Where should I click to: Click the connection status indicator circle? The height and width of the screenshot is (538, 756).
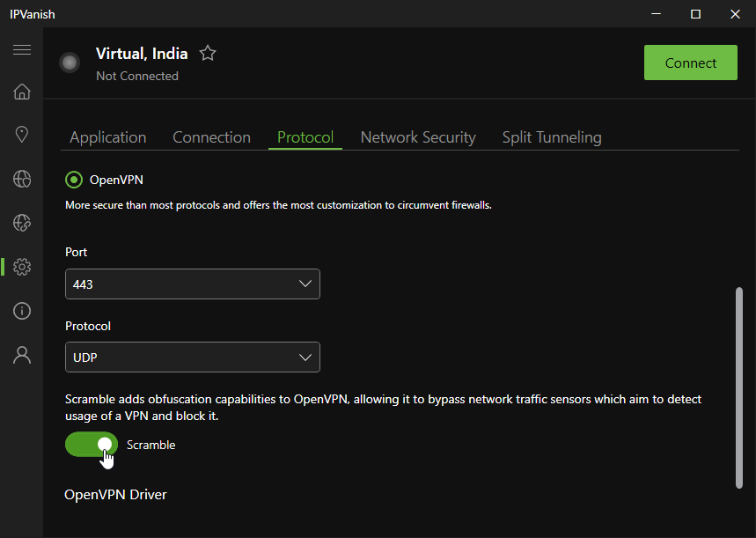pos(70,63)
